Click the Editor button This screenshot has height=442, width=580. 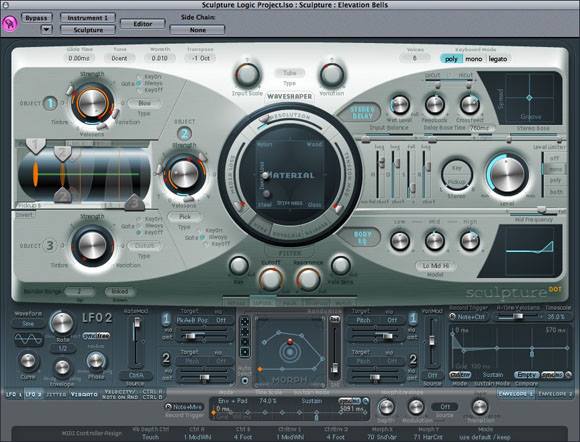coord(142,24)
